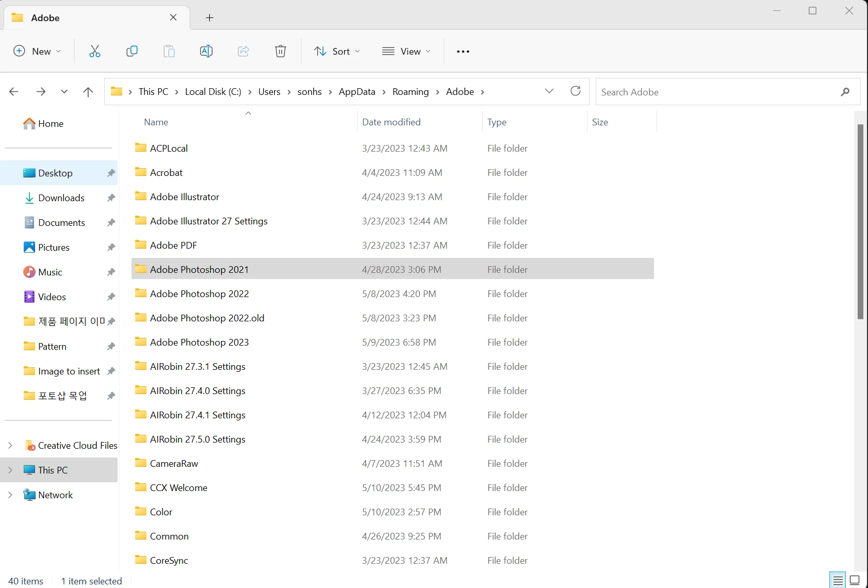The image size is (868, 588).
Task: Select the Acrobat folder
Action: click(392, 172)
